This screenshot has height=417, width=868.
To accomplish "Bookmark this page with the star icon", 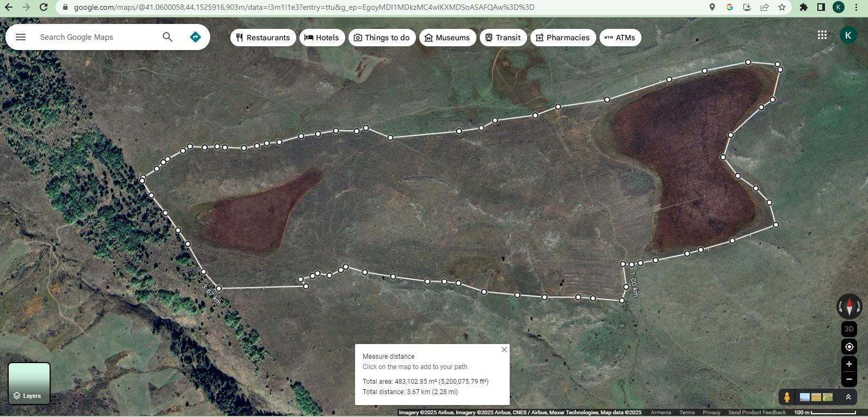I will tap(782, 7).
